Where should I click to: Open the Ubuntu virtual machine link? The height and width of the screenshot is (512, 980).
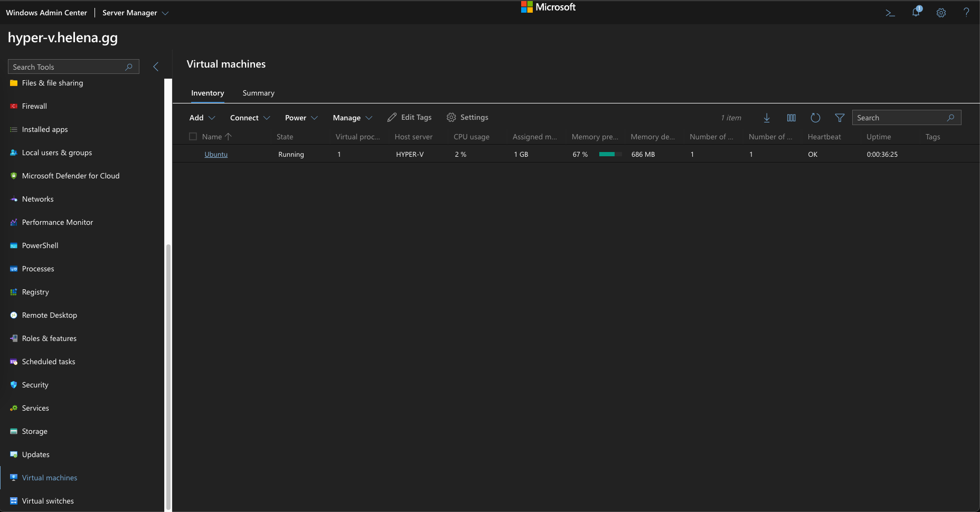(x=216, y=155)
